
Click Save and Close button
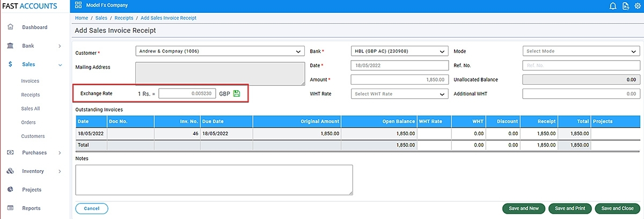(x=617, y=208)
